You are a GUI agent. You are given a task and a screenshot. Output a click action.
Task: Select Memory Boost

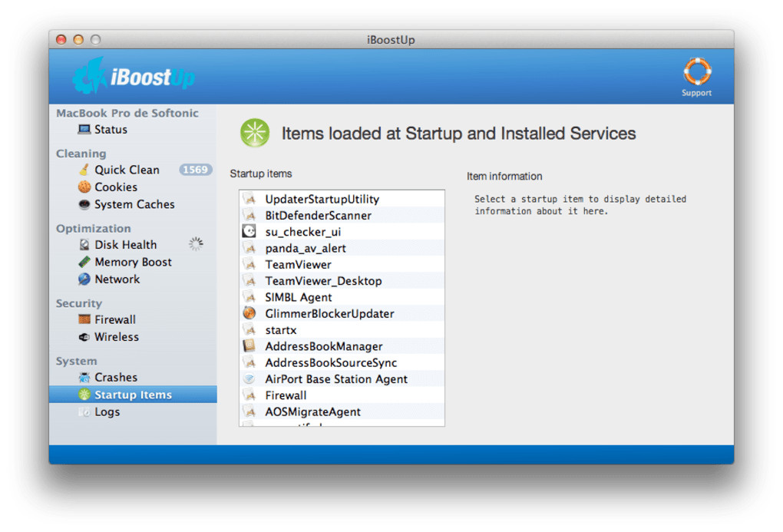click(133, 262)
